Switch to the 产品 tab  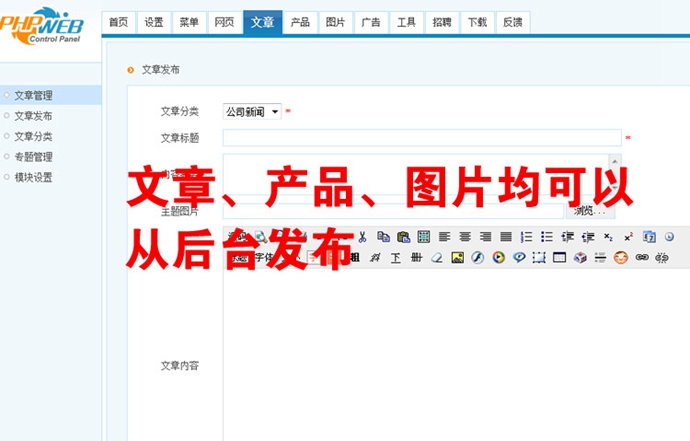click(300, 22)
